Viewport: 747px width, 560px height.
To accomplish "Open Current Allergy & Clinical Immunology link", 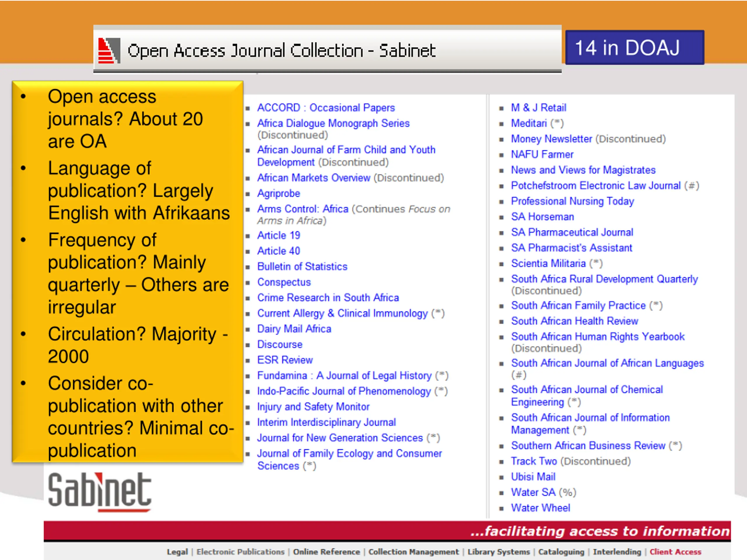I will [x=343, y=313].
